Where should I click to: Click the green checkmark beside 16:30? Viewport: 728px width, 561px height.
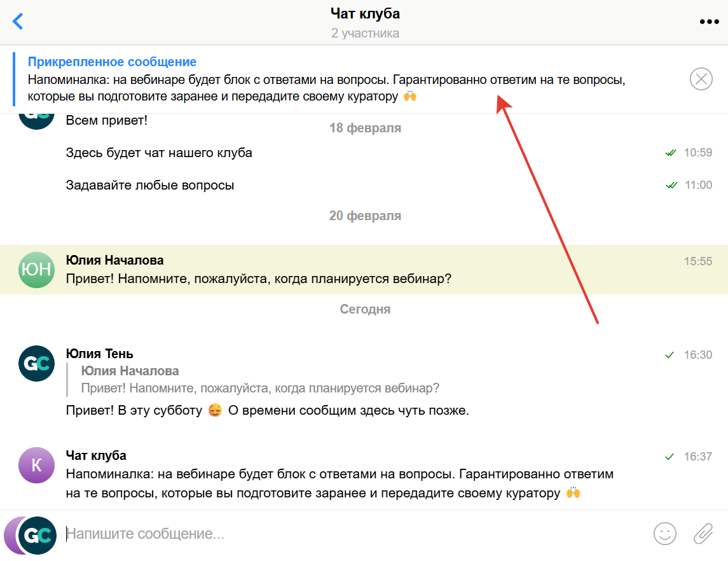(x=669, y=355)
